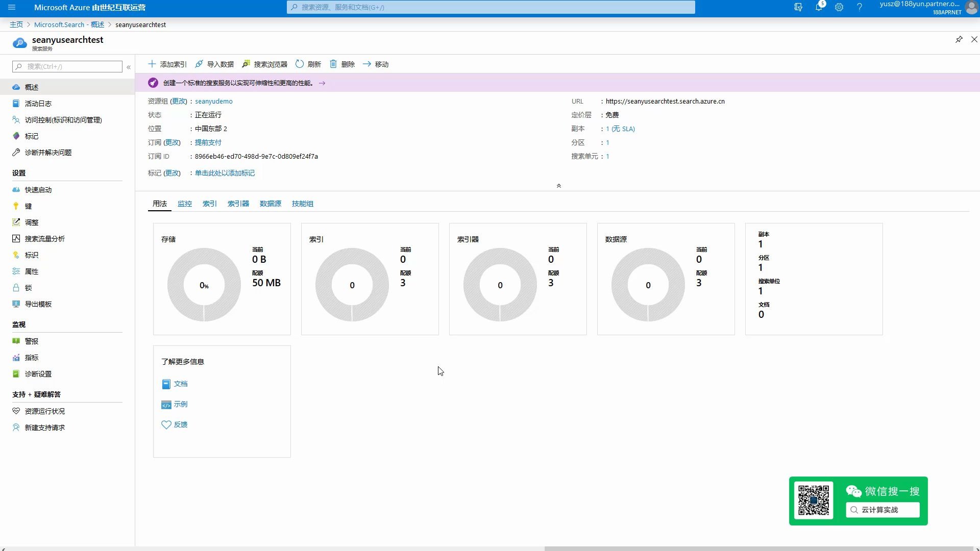Change resource group (更改) link
Image resolution: width=980 pixels, height=551 pixels.
pyautogui.click(x=179, y=101)
